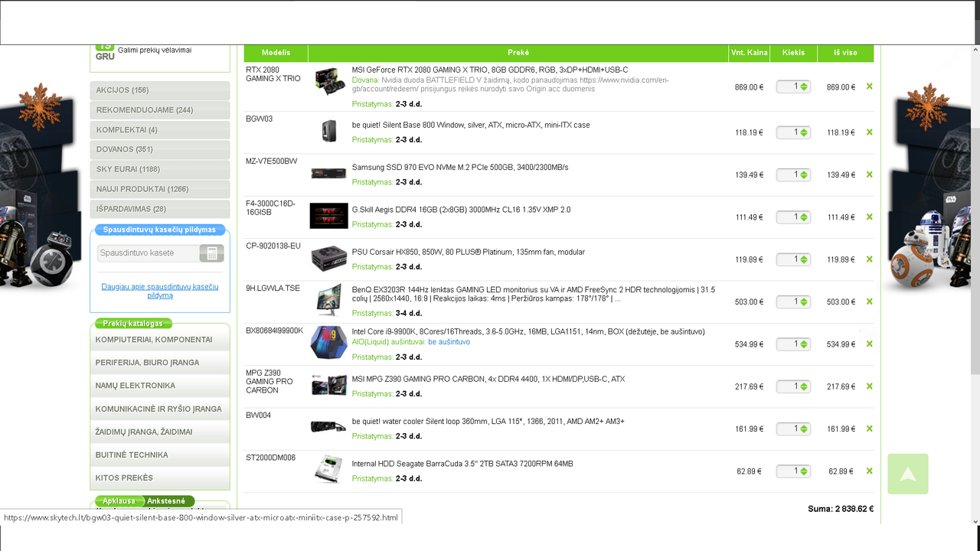Delete the Samsung SSD 970 EVO row
The height and width of the screenshot is (551, 980).
pyautogui.click(x=869, y=174)
